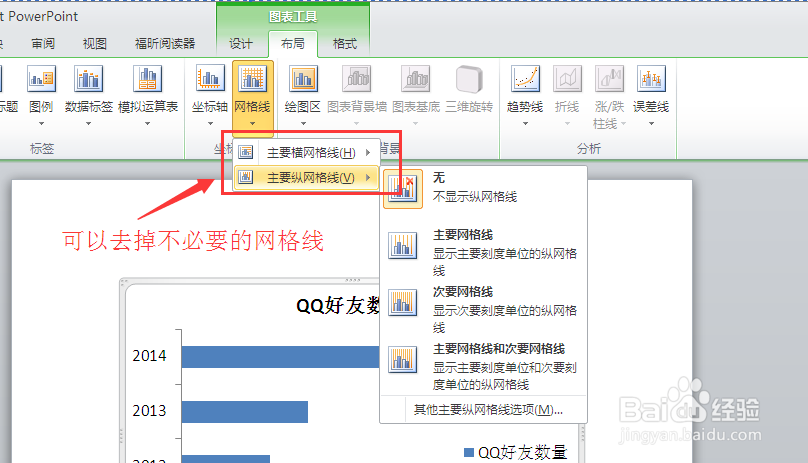
Task: Expand the 坐标轴 dropdown arrow
Action: (210, 123)
